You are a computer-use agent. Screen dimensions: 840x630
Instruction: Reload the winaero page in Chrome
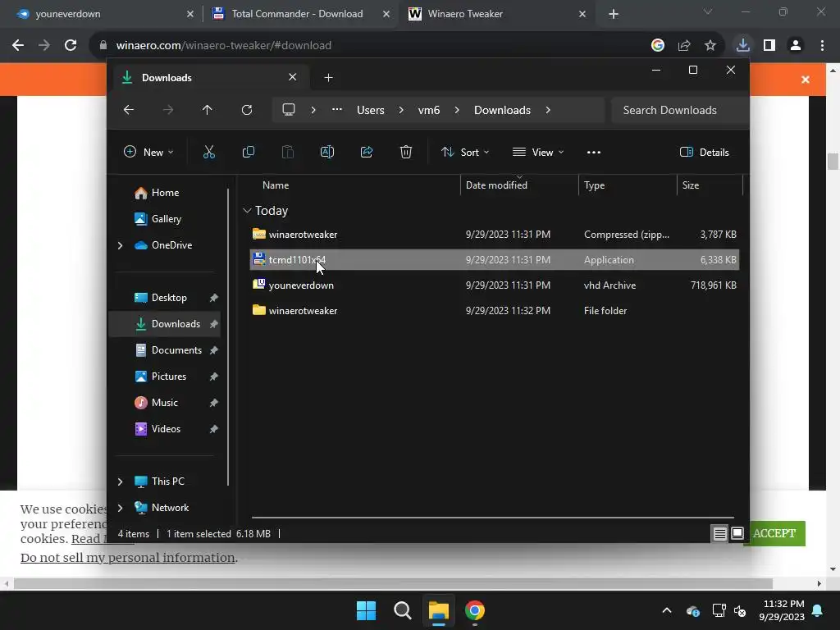click(71, 46)
